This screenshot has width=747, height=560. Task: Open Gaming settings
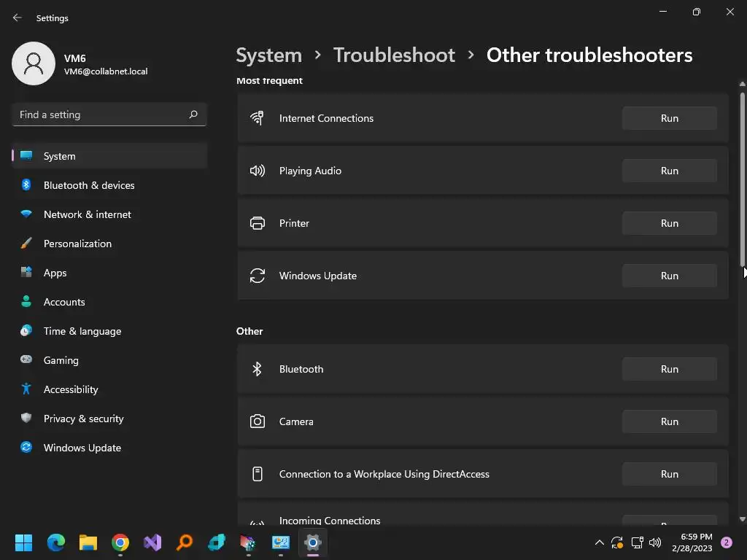click(109, 360)
